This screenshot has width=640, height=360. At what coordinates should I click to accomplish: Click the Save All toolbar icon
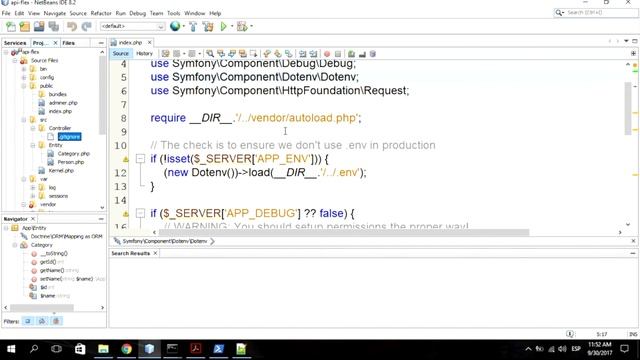coord(53,27)
